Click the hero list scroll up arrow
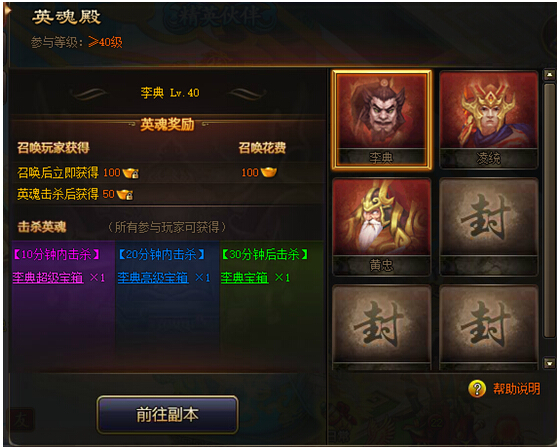 point(549,75)
